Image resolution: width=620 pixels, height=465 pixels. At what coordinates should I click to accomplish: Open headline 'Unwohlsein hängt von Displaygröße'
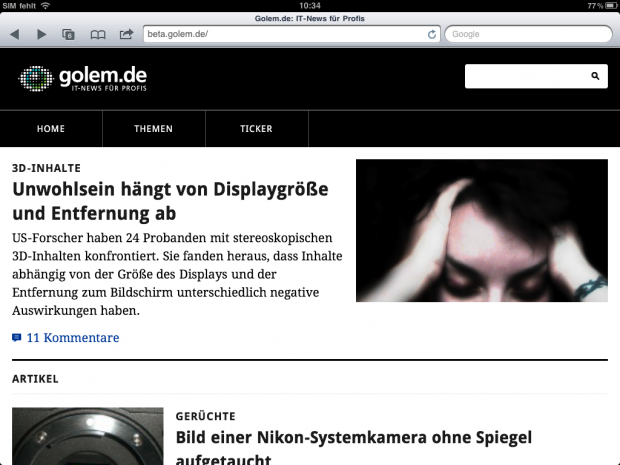tap(170, 201)
